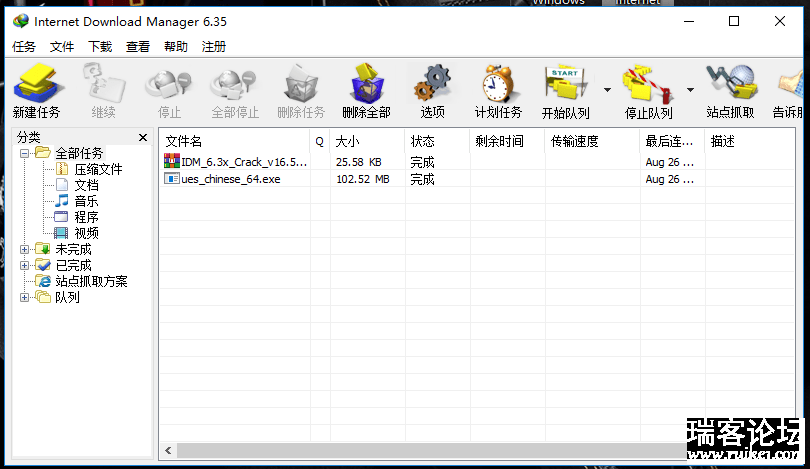The width and height of the screenshot is (810, 469).
Task: Open the 查看 menu
Action: tap(138, 47)
